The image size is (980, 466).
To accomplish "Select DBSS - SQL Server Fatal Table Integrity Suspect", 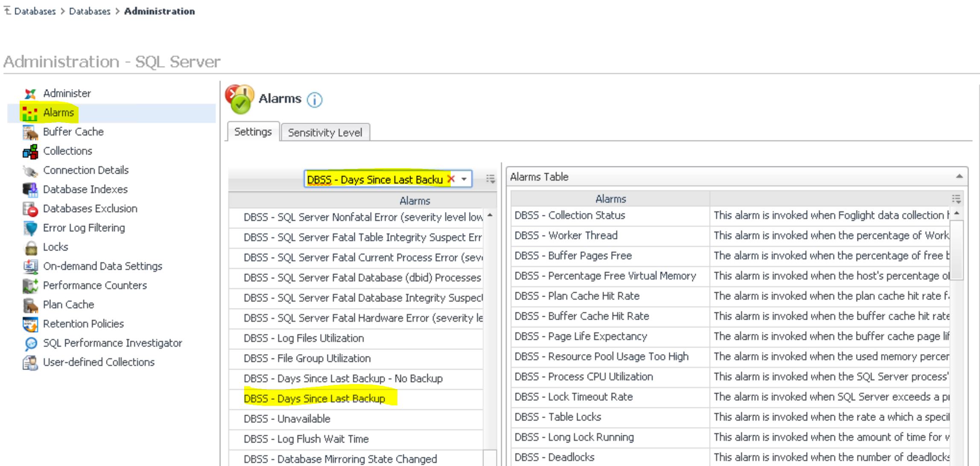I will click(x=356, y=237).
